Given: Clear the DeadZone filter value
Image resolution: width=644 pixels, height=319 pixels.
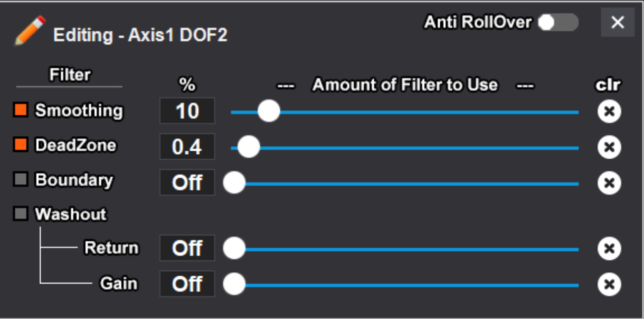Looking at the screenshot, I should pos(609,147).
